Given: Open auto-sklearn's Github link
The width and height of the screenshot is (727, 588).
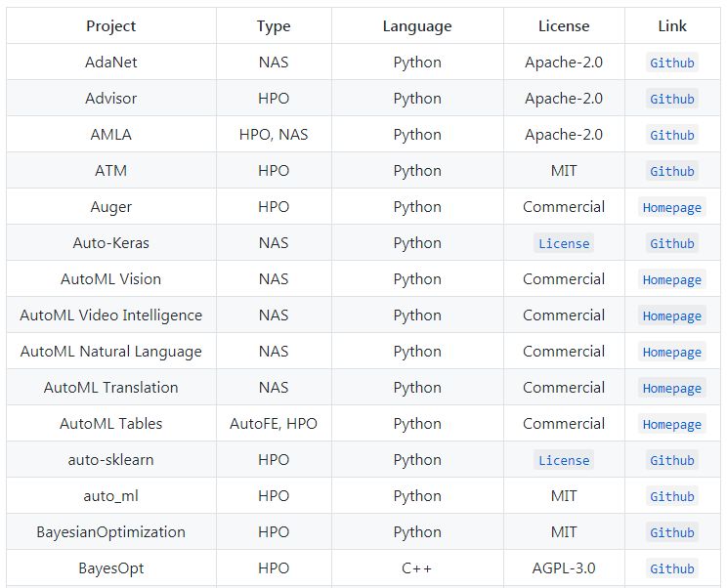Looking at the screenshot, I should click(x=672, y=460).
